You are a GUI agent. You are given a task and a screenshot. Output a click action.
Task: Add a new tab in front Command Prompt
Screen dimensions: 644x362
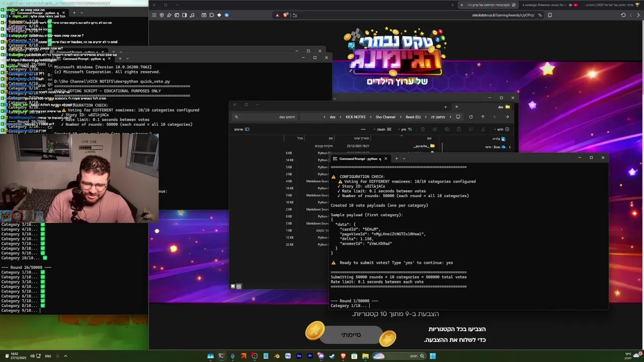tap(396, 158)
